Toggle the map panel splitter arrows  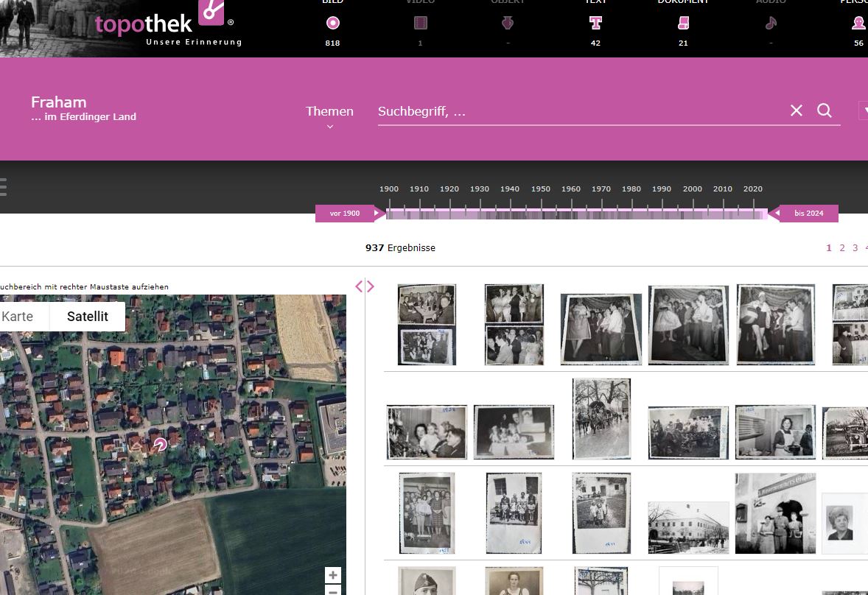365,286
